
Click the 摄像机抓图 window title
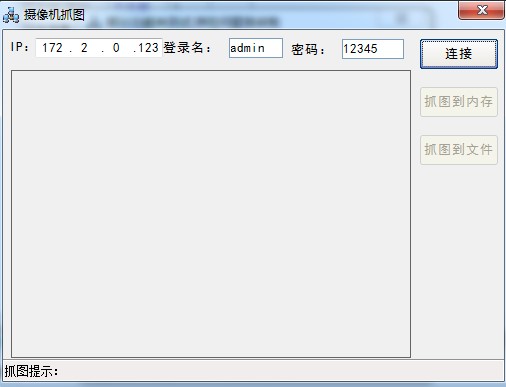pos(54,15)
